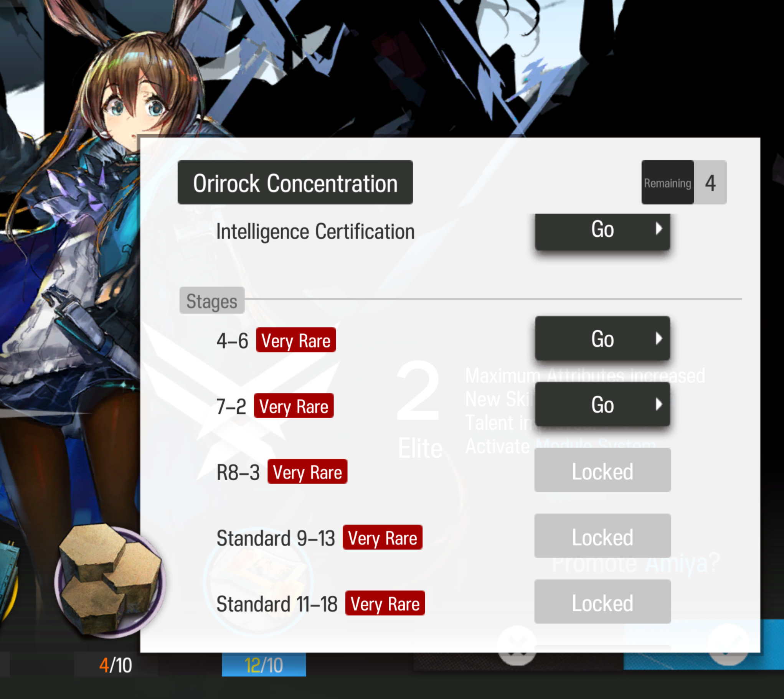Tap the faded round cancel icon behind popup

pos(517,646)
